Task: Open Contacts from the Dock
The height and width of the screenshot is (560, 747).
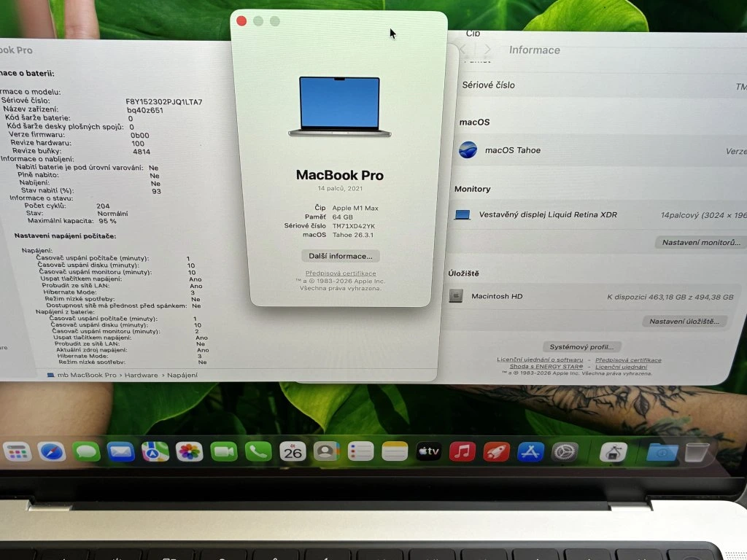Action: click(326, 452)
